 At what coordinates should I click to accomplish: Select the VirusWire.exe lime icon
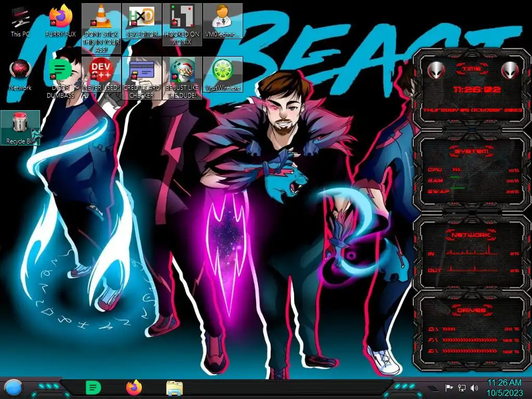(x=222, y=74)
